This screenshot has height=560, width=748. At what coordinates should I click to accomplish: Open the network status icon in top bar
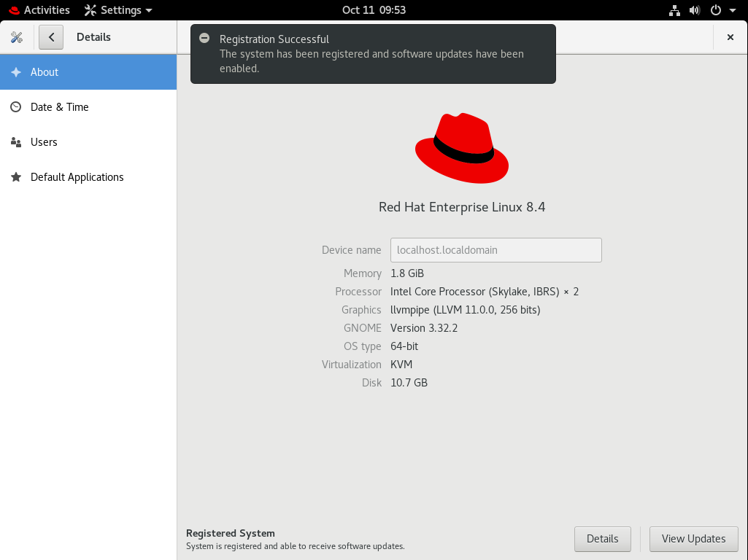(674, 10)
